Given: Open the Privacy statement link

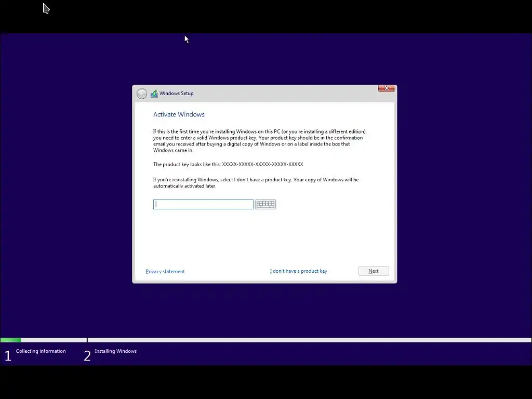Looking at the screenshot, I should tap(165, 271).
